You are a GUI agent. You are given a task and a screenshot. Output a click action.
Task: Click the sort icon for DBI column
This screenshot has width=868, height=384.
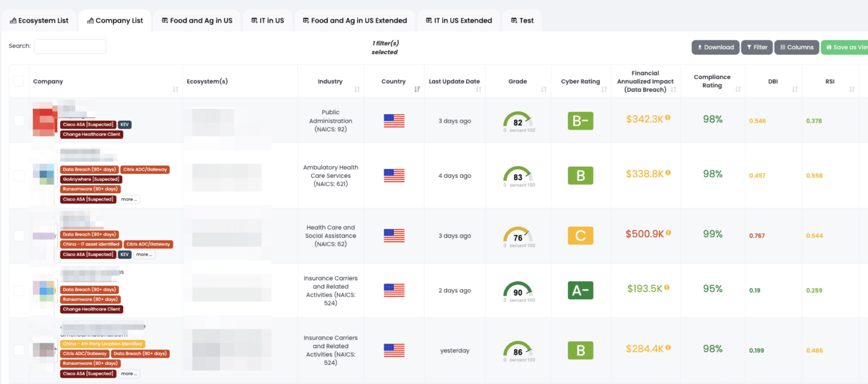[x=795, y=89]
